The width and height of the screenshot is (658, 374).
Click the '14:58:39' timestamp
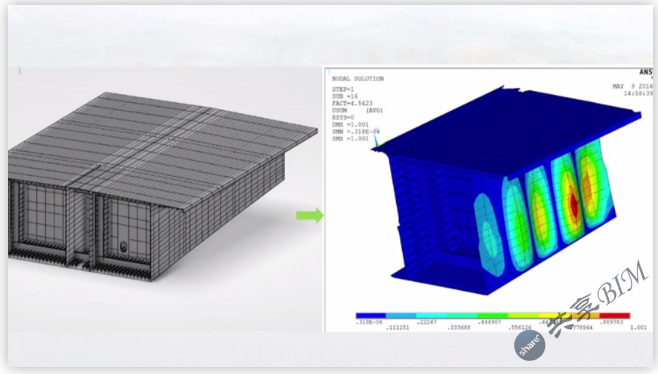(x=638, y=94)
